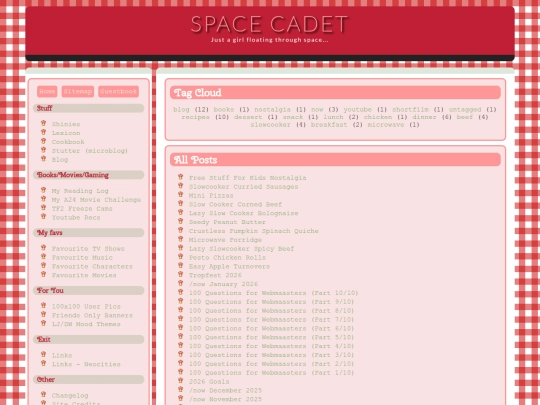Open Seedy Peanut Butter post
The image size is (540, 405).
pos(227,222)
